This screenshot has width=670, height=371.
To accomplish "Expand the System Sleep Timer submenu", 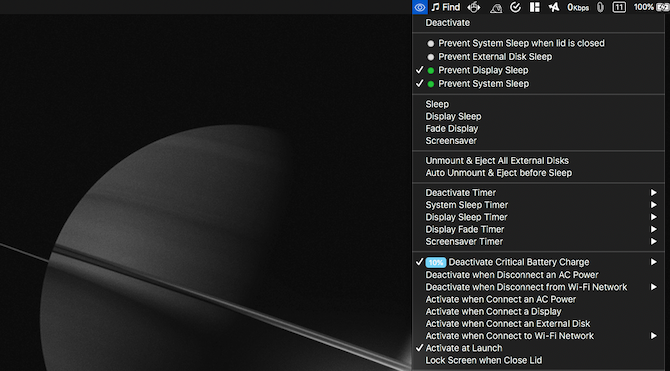I will click(538, 205).
